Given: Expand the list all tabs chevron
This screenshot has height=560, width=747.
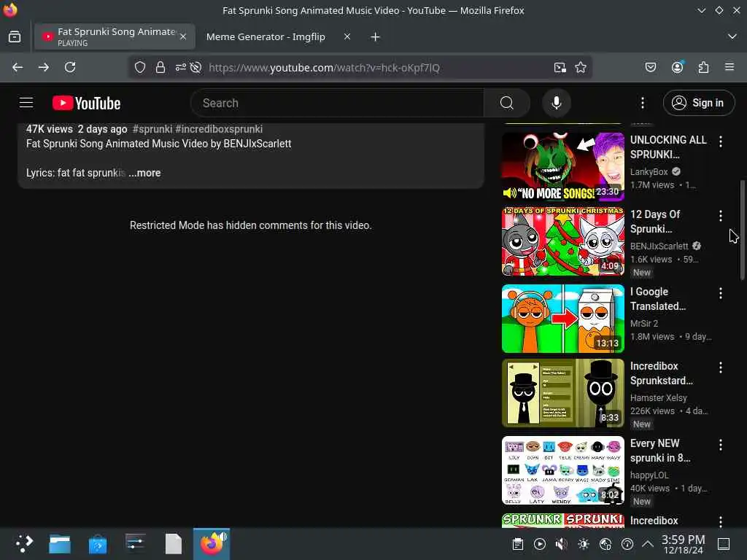Looking at the screenshot, I should coord(732,36).
